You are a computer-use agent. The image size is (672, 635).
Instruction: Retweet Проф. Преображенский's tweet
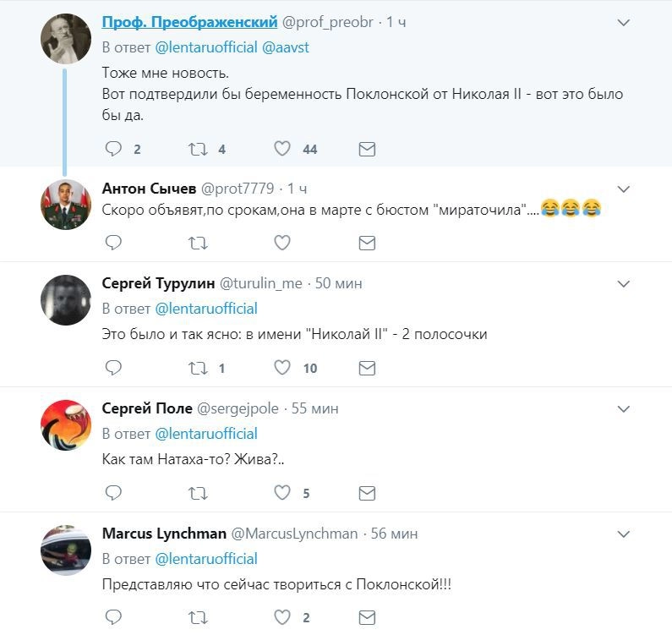[x=198, y=149]
